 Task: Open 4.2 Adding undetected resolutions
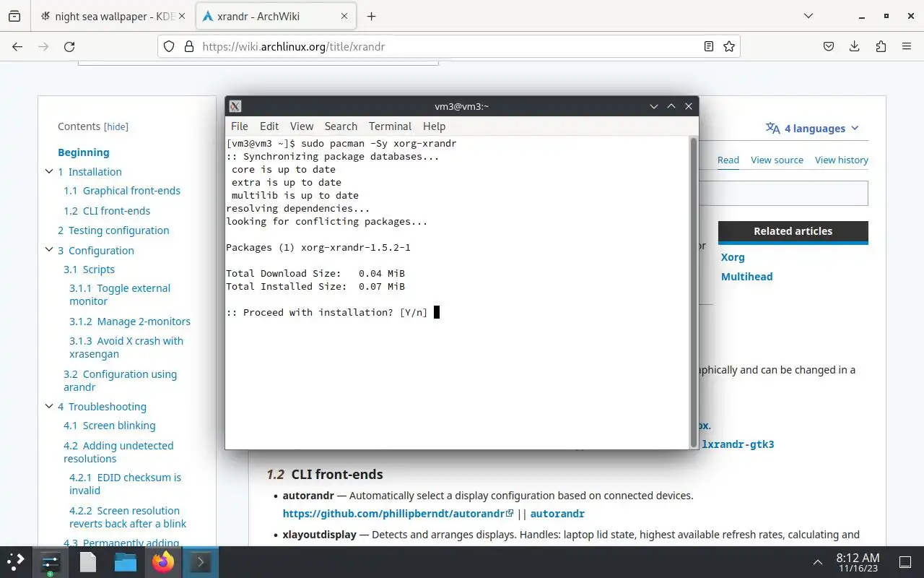118,452
